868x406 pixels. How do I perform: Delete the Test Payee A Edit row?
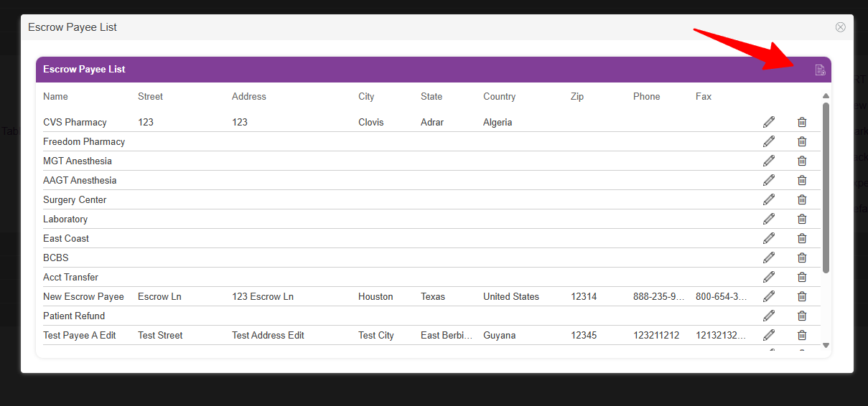(x=802, y=335)
